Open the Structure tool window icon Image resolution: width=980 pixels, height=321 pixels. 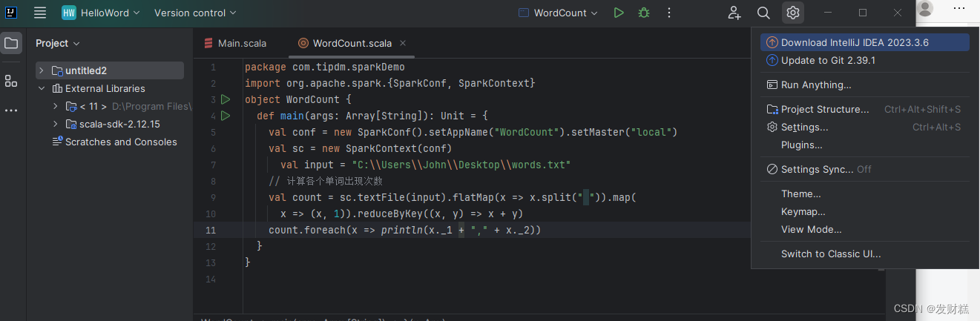[11, 81]
